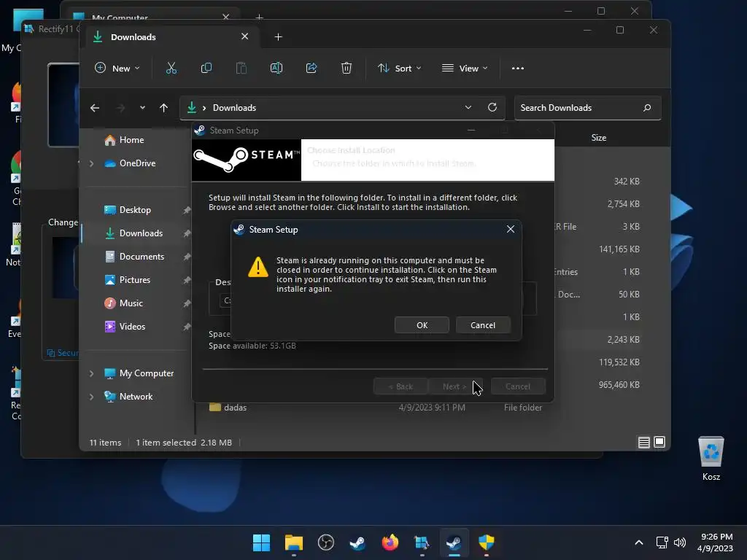Expand the address bar history dropdown
The height and width of the screenshot is (560, 747).
tap(468, 108)
